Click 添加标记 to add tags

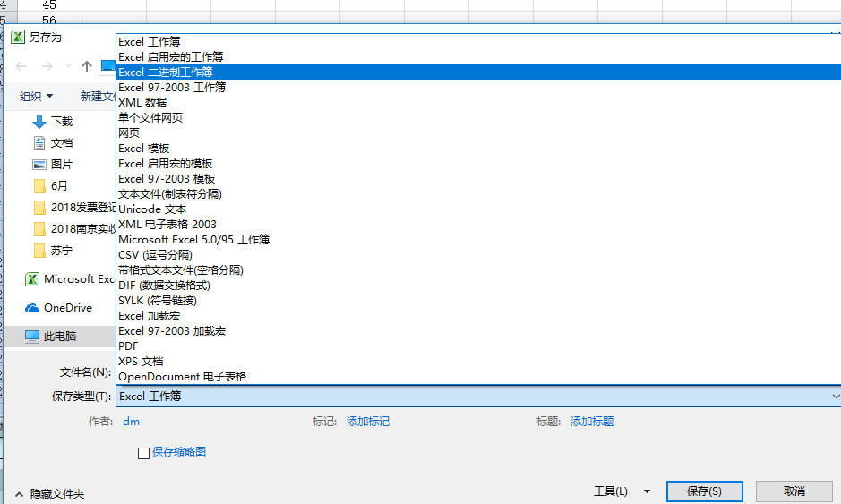point(368,422)
